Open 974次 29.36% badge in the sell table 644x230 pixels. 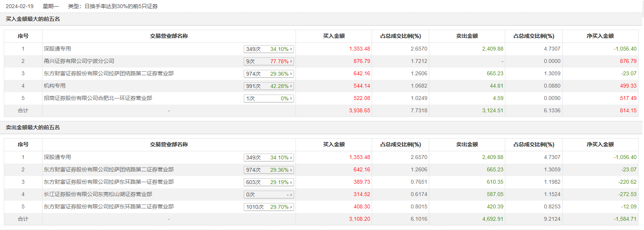(x=269, y=170)
